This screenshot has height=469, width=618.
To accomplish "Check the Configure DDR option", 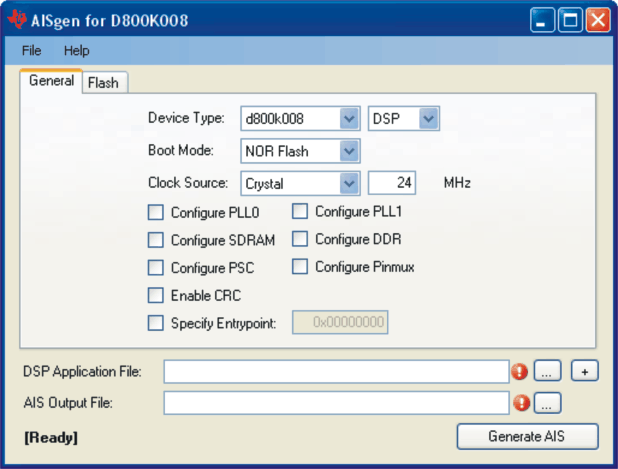I will coord(300,239).
